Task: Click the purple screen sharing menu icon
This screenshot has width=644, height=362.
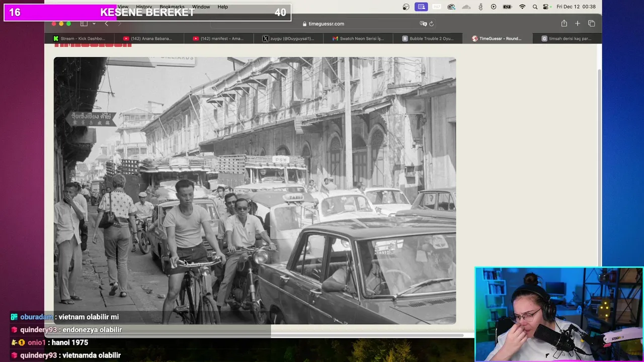Action: tap(422, 7)
